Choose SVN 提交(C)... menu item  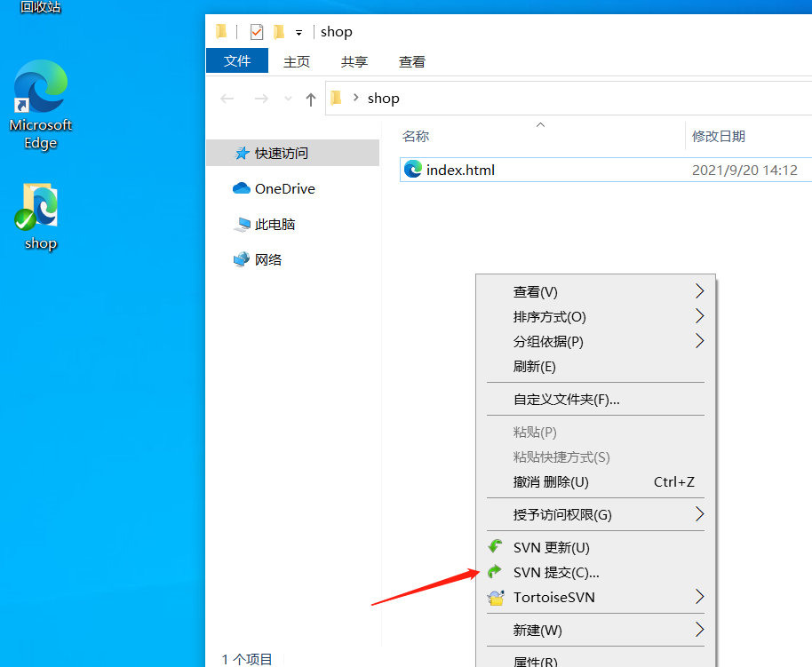[x=595, y=572]
